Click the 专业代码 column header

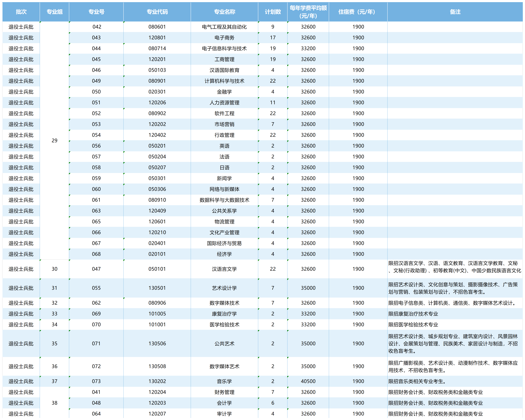click(x=157, y=12)
